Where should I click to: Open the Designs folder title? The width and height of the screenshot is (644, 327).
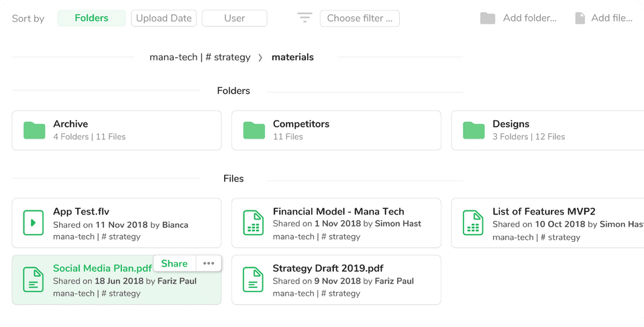coord(511,124)
